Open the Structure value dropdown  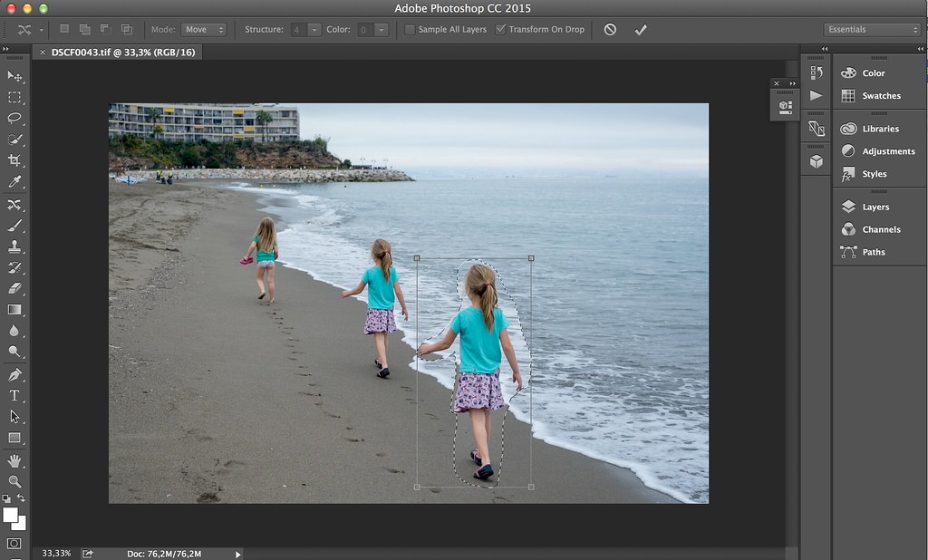314,30
